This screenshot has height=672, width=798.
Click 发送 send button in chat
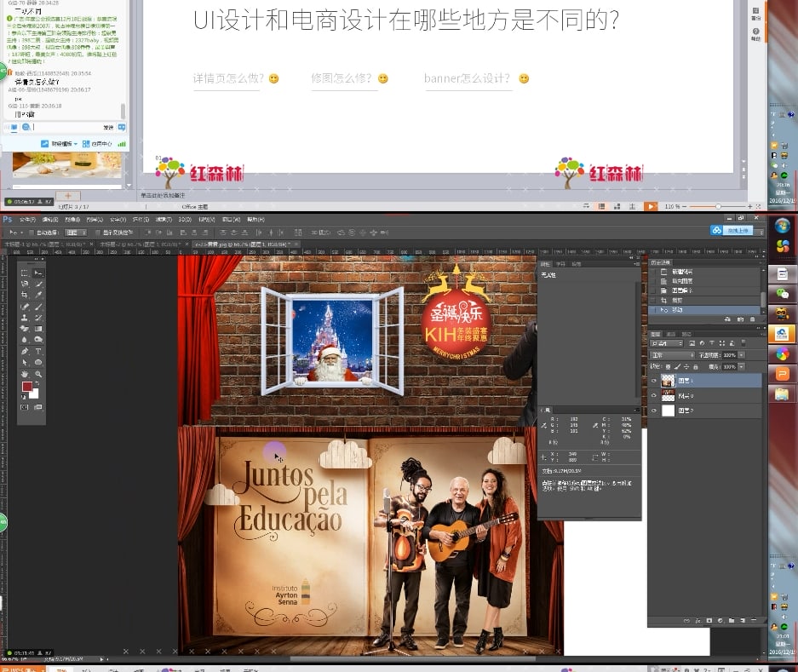(x=108, y=127)
